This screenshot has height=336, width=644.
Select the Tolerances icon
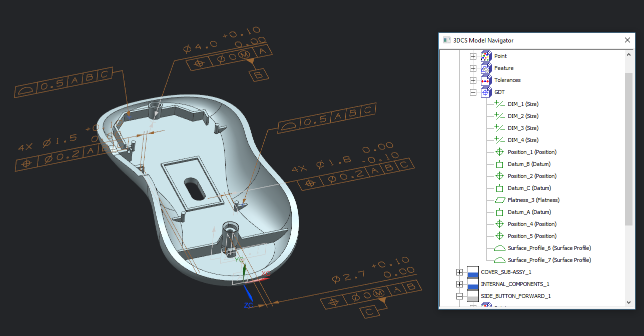(x=485, y=79)
